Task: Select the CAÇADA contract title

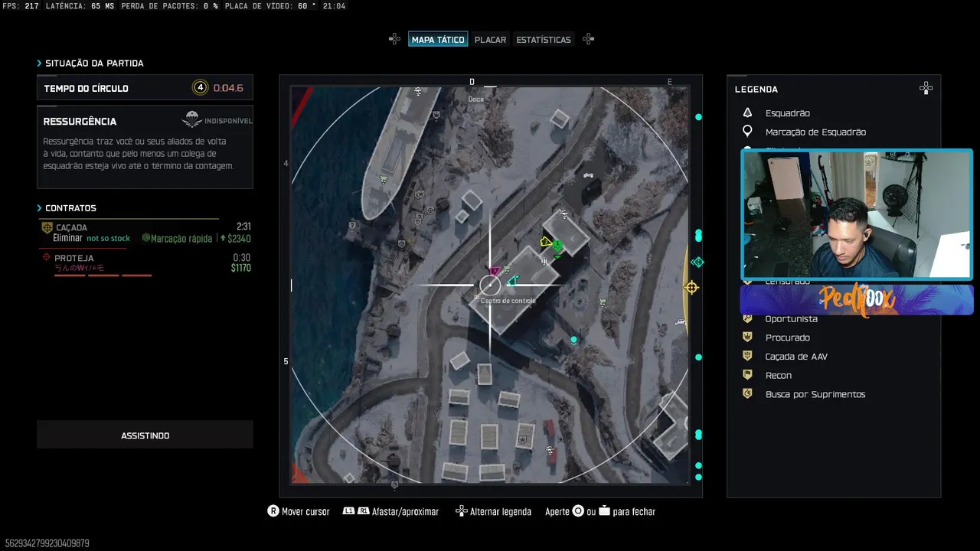Action: click(71, 228)
